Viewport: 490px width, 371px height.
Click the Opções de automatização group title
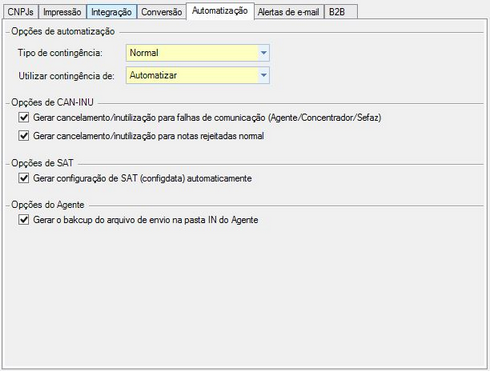(x=63, y=31)
